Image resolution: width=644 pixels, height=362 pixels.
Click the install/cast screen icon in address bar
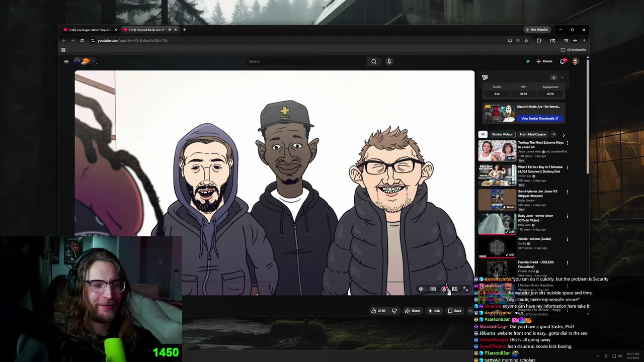tap(510, 40)
